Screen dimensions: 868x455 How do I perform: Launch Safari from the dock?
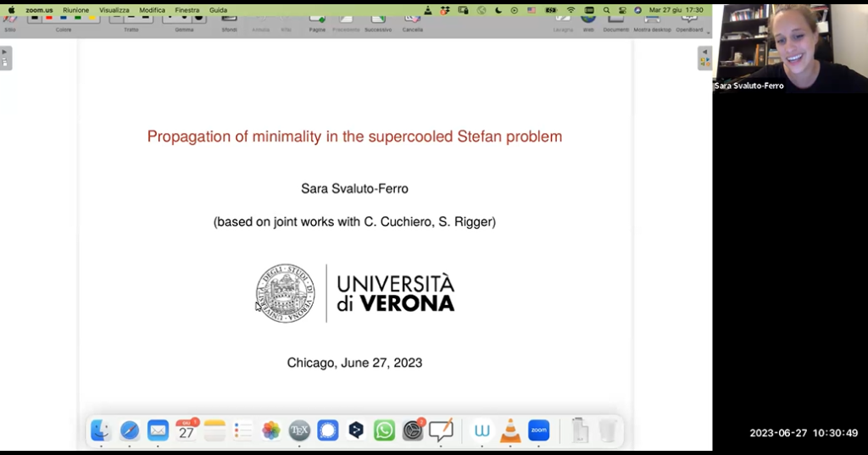pos(130,430)
